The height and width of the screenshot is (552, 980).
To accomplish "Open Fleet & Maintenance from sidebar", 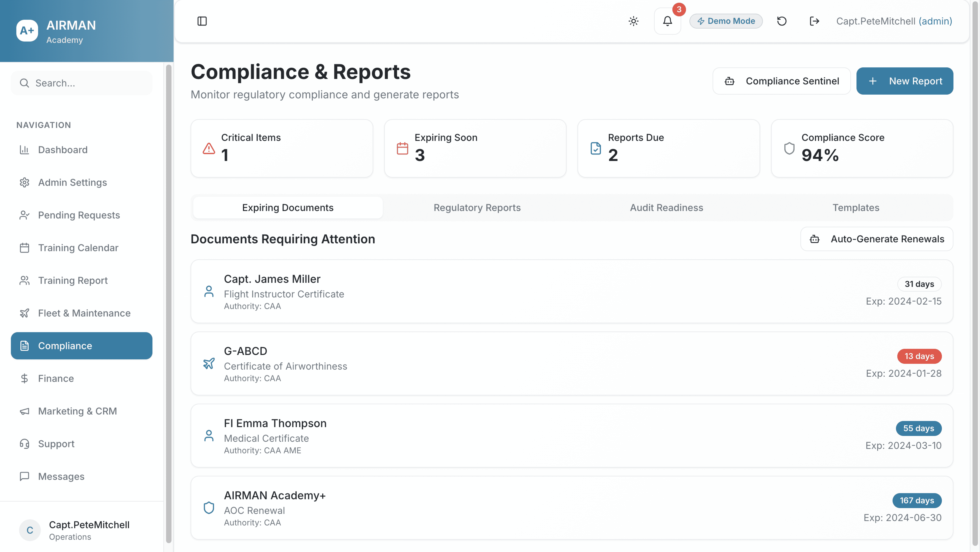I will pyautogui.click(x=84, y=313).
